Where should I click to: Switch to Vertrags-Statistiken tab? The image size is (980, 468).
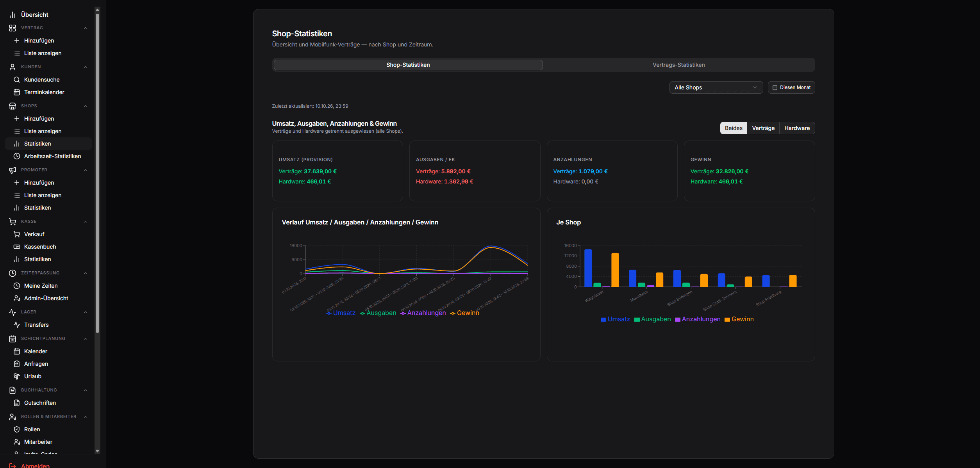[678, 65]
